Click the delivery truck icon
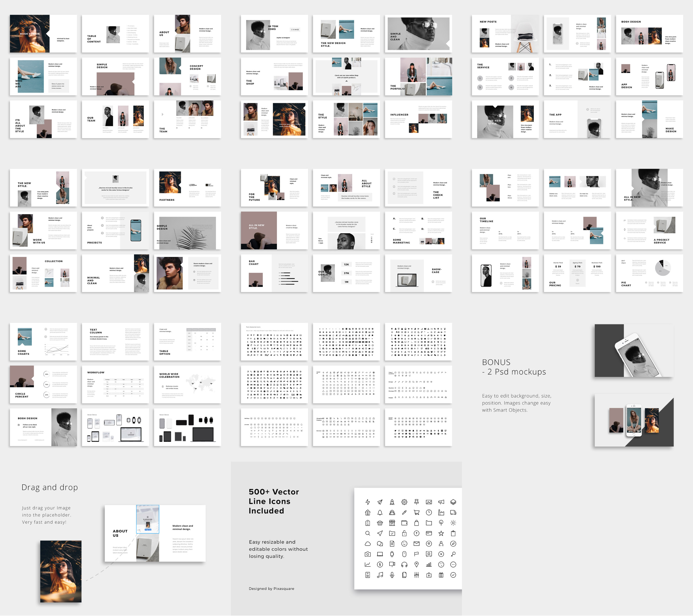The height and width of the screenshot is (616, 693). pyautogui.click(x=453, y=513)
